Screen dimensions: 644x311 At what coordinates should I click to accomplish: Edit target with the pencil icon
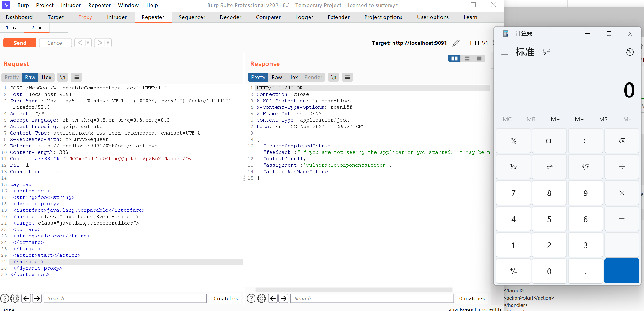[x=456, y=43]
